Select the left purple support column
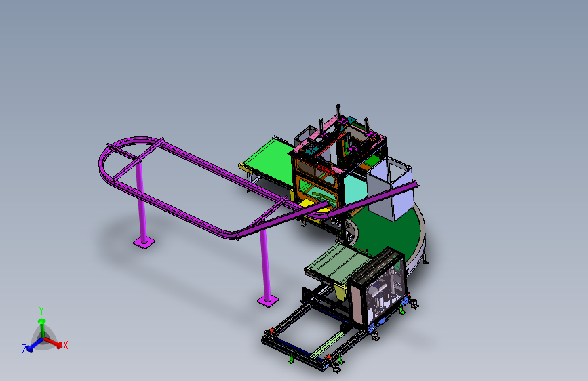The image size is (588, 381). pos(142,204)
